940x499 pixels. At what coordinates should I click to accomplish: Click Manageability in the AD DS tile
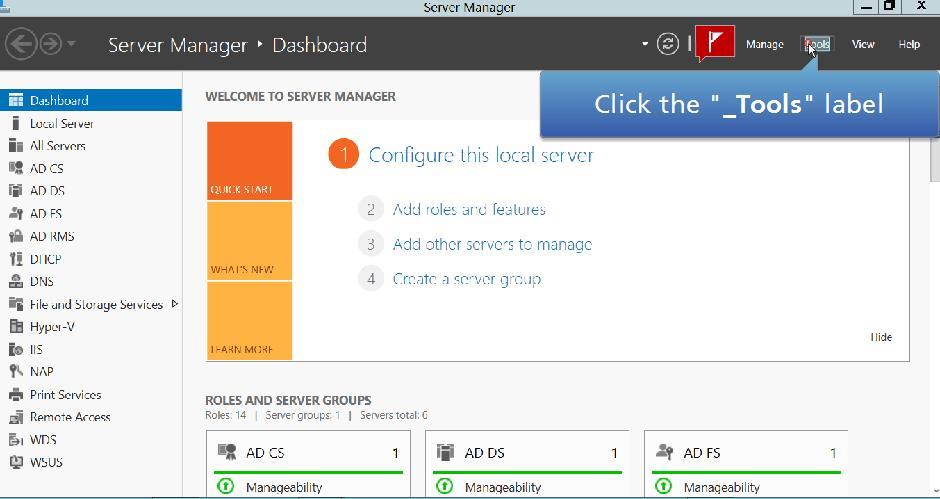(502, 487)
